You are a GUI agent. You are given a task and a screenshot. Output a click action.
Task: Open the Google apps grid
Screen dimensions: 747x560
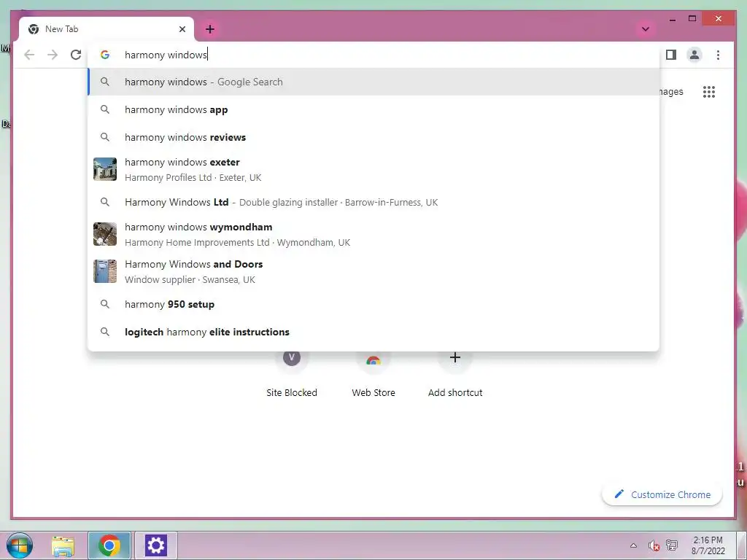(x=709, y=91)
